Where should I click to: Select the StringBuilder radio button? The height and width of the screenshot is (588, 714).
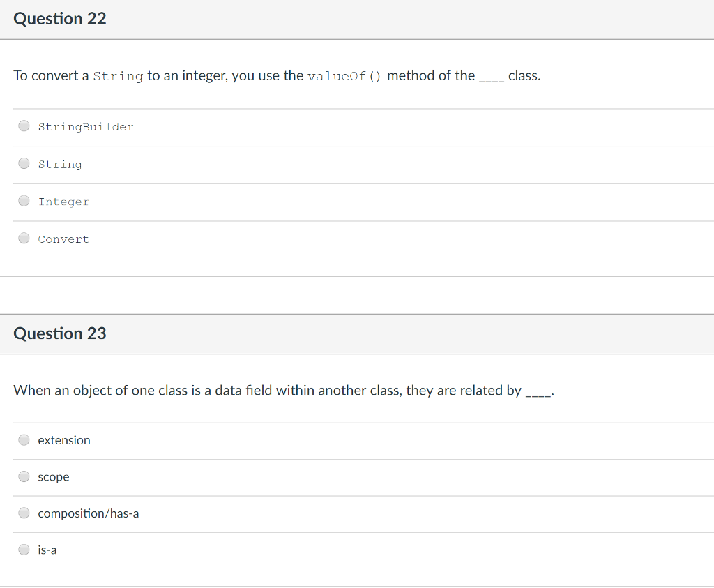click(x=24, y=126)
